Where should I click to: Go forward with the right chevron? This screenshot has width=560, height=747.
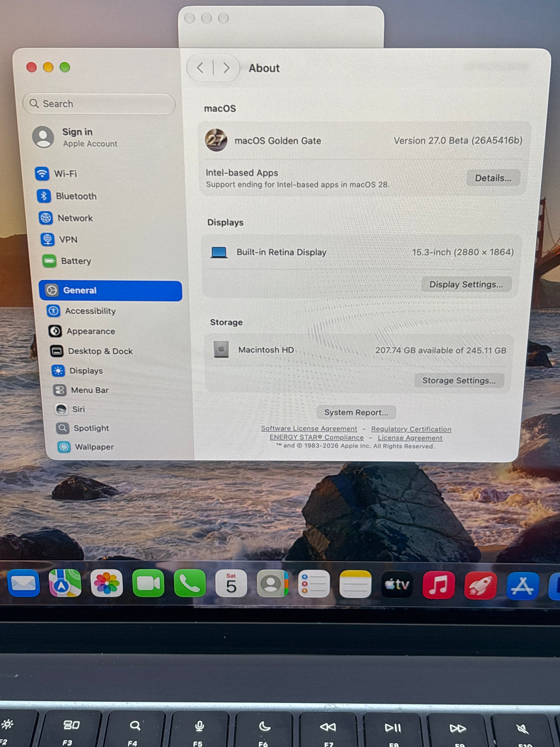point(226,68)
